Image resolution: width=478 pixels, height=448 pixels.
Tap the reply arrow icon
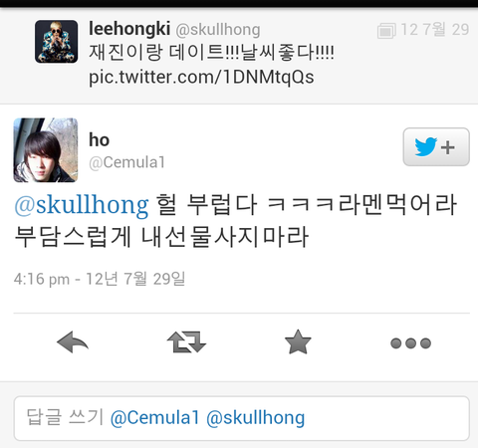tap(73, 342)
